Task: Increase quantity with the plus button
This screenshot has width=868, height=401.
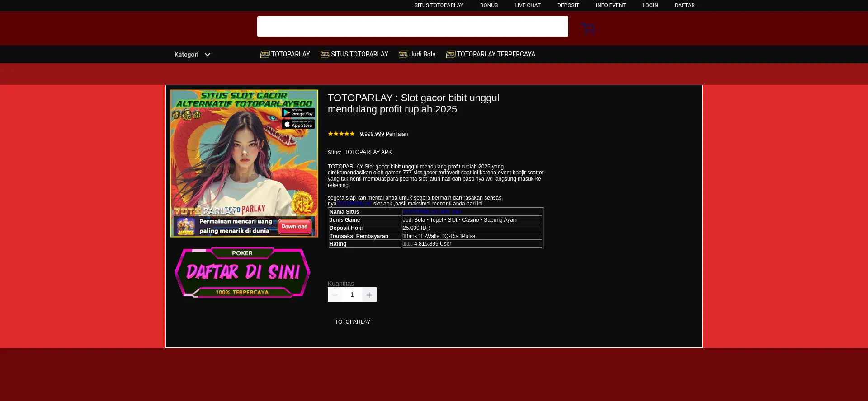Action: click(x=369, y=294)
